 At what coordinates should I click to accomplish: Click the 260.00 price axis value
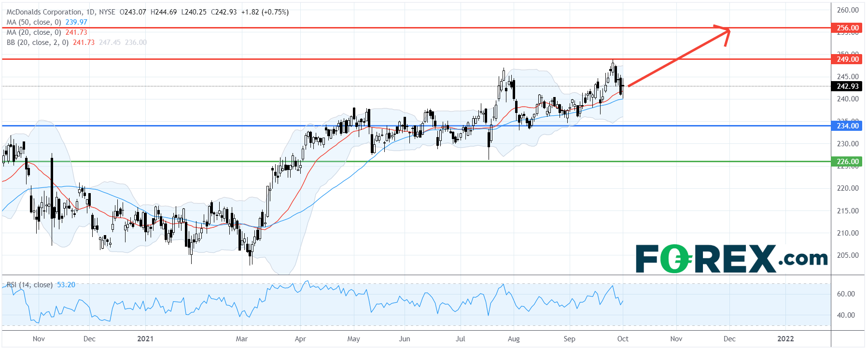tap(848, 10)
